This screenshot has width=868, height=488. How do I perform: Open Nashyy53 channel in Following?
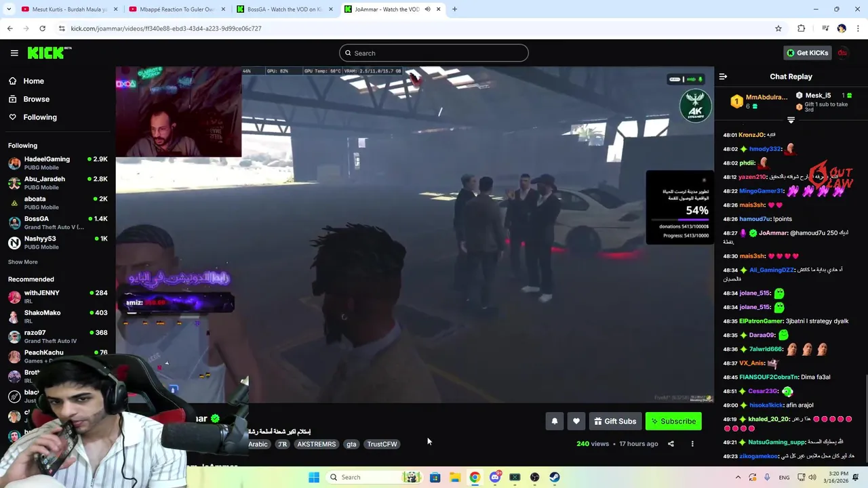click(x=58, y=243)
